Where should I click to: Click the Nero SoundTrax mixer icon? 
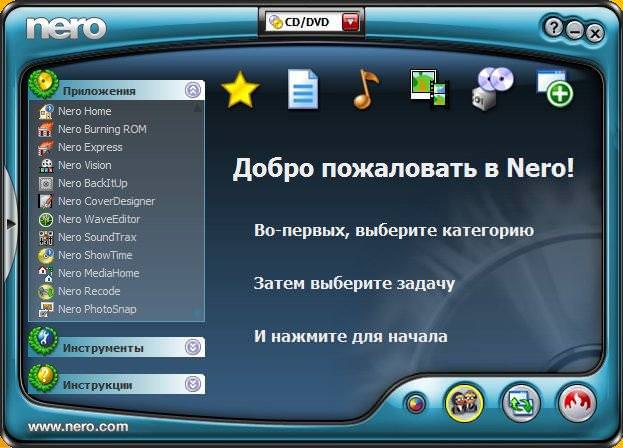[x=46, y=238]
